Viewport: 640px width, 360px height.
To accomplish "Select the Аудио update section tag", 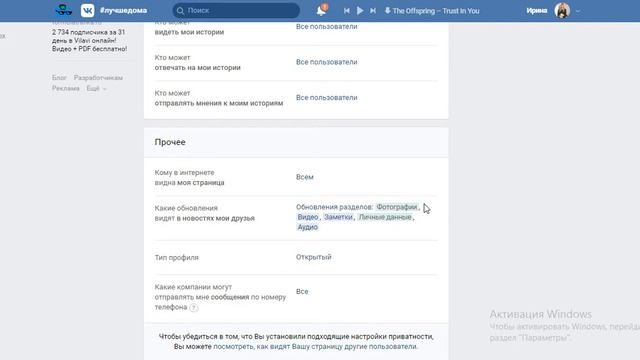I will tap(307, 227).
